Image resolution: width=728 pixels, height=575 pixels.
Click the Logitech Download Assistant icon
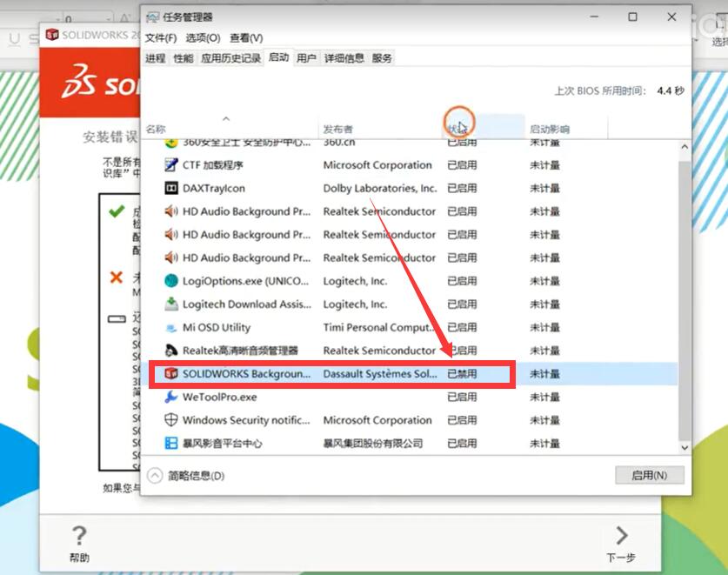click(x=171, y=304)
